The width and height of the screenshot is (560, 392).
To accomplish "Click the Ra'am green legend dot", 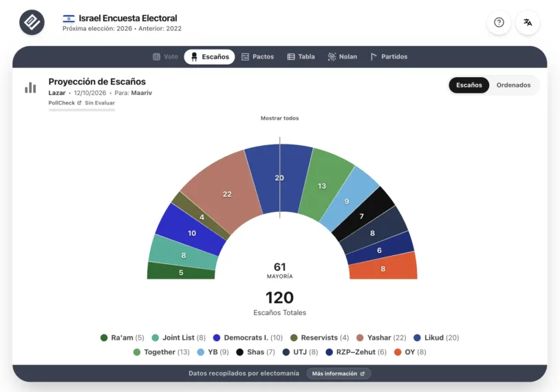I will click(104, 338).
